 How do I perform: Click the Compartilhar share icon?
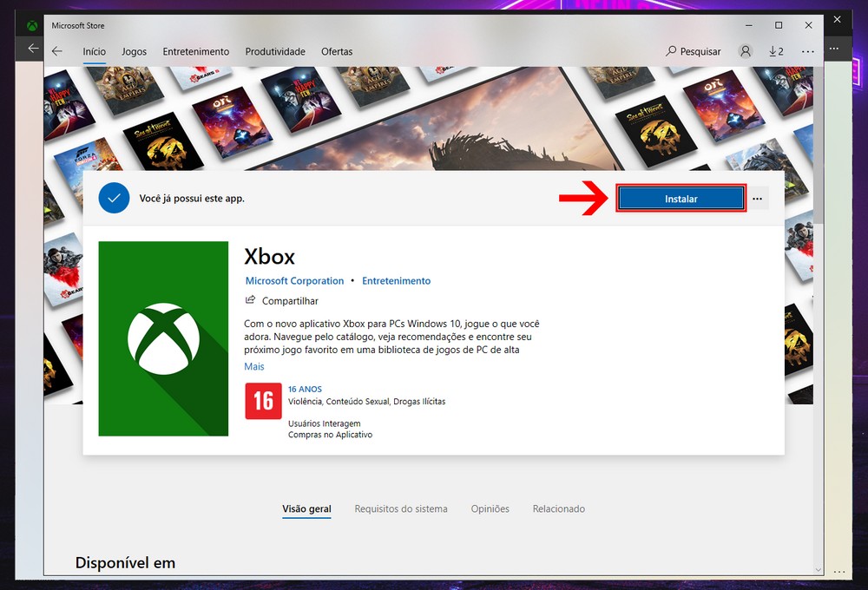[251, 300]
